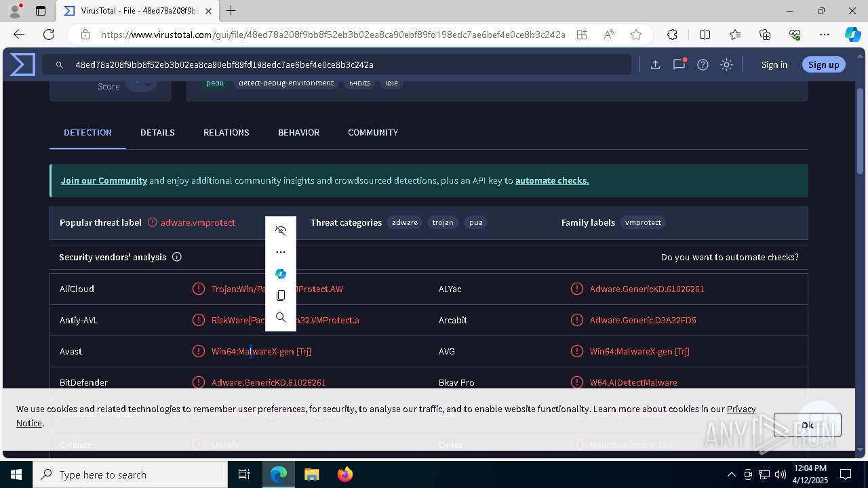Click the adware.vmprotect threat label
The height and width of the screenshot is (488, 868).
tap(198, 222)
